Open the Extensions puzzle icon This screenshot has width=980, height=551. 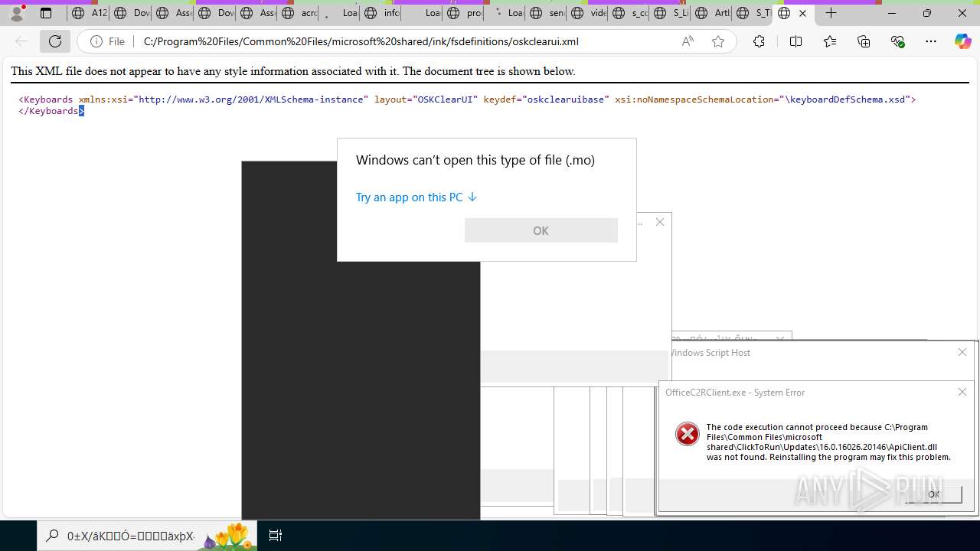pyautogui.click(x=759, y=41)
